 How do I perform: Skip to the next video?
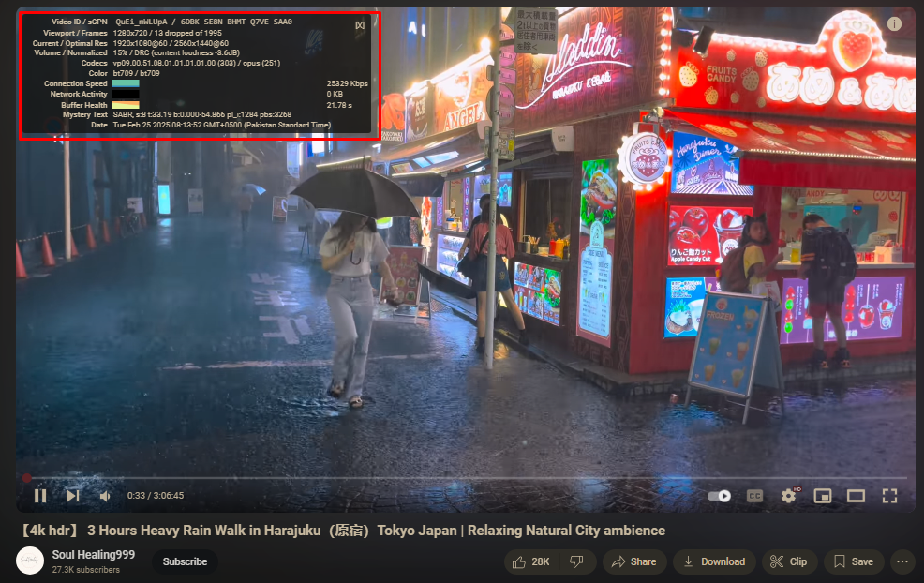[x=73, y=496]
